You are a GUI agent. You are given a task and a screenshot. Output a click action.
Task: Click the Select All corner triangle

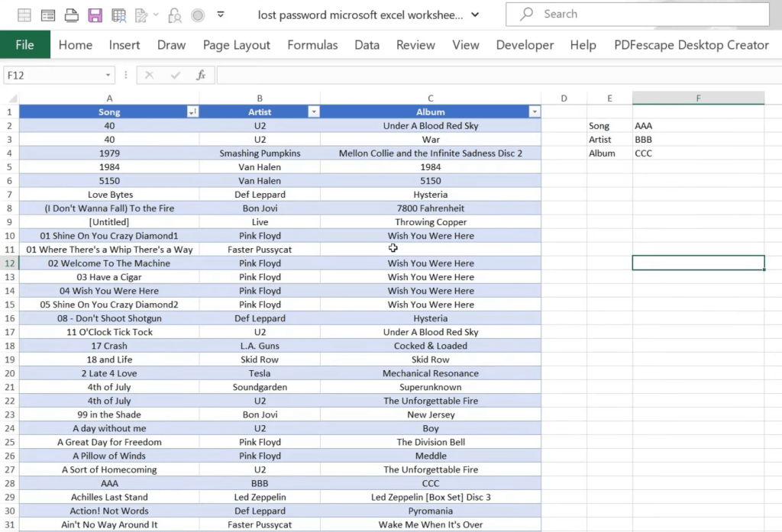(14, 98)
